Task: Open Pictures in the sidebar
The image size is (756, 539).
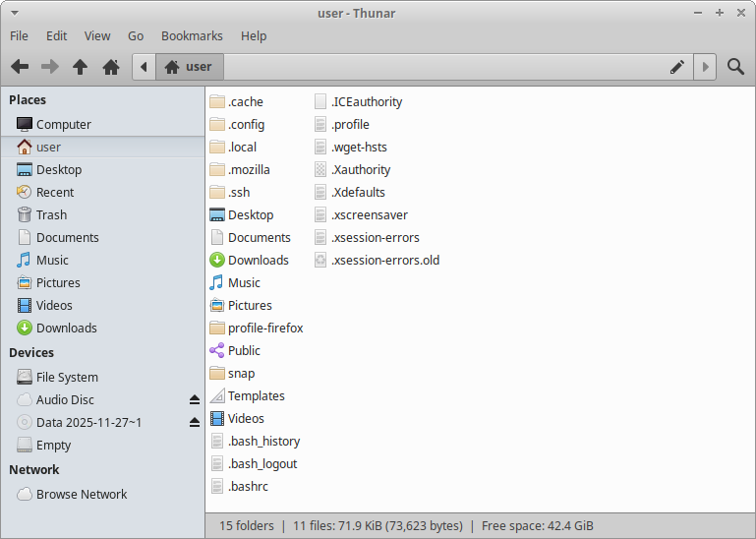Action: [102, 282]
